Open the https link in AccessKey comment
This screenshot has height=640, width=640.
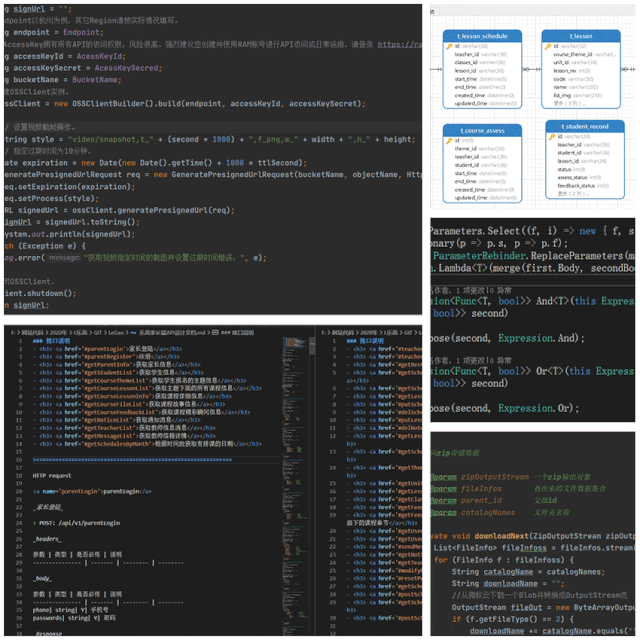[x=400, y=44]
